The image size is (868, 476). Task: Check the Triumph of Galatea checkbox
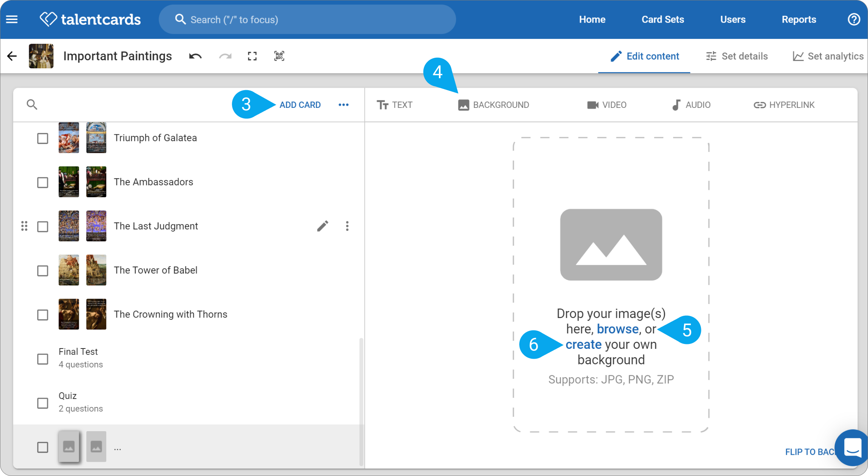point(43,138)
